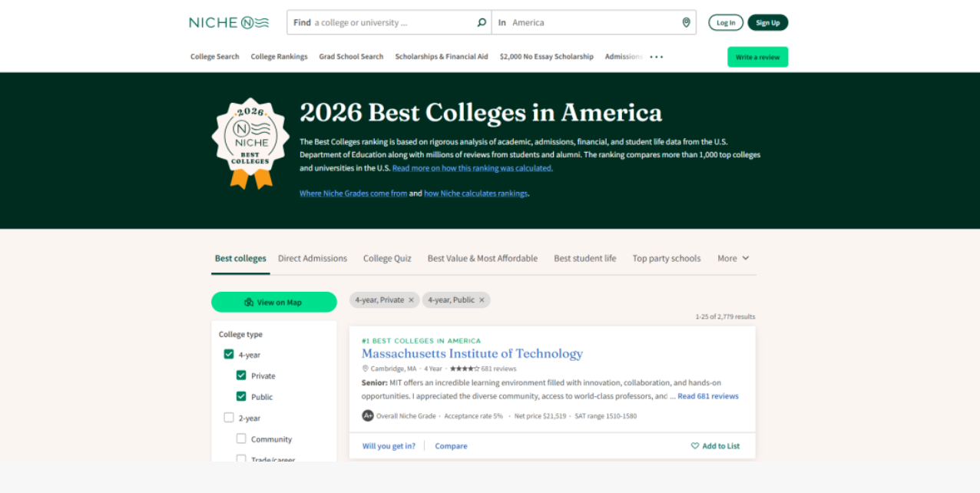980x493 pixels.
Task: Remove the 4-year, Public filter chip
Action: pyautogui.click(x=482, y=300)
